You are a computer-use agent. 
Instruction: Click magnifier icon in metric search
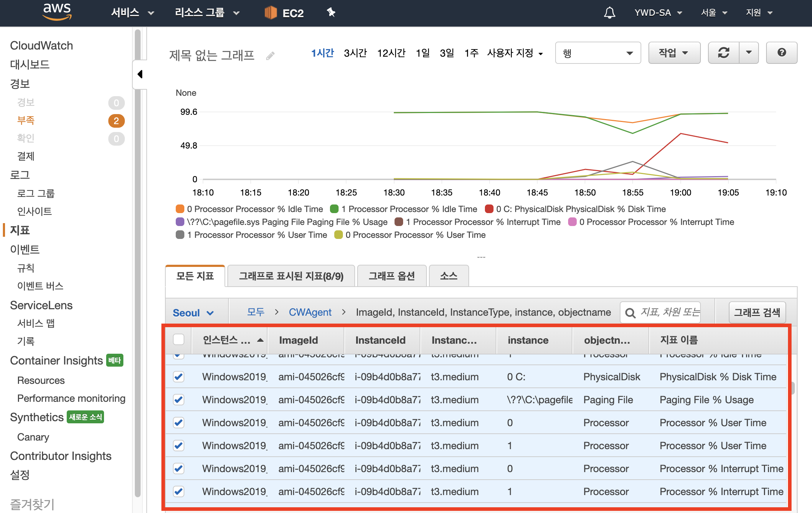[x=630, y=312]
